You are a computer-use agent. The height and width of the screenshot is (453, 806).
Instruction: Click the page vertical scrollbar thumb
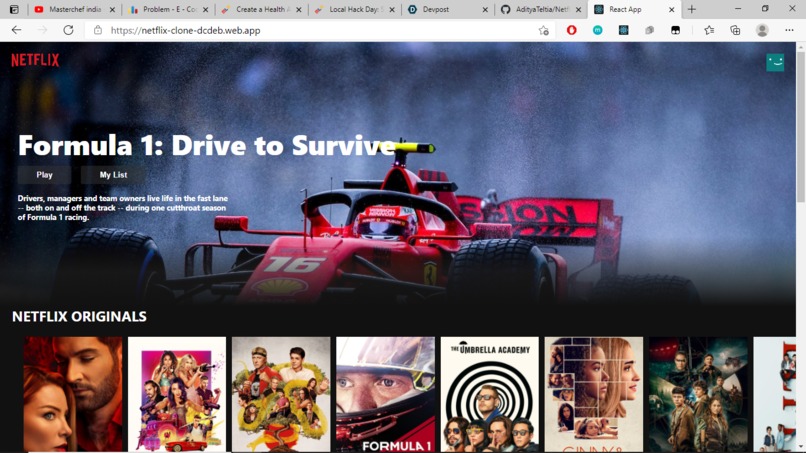pos(800,126)
